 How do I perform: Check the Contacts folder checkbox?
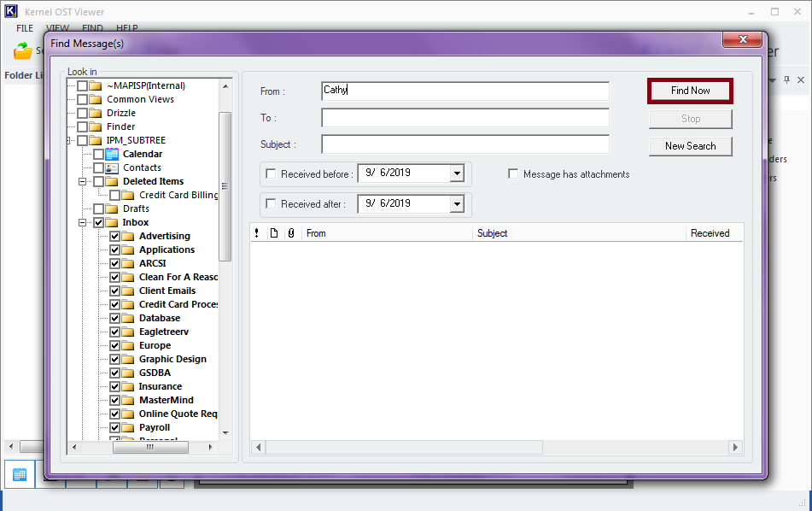(x=98, y=168)
